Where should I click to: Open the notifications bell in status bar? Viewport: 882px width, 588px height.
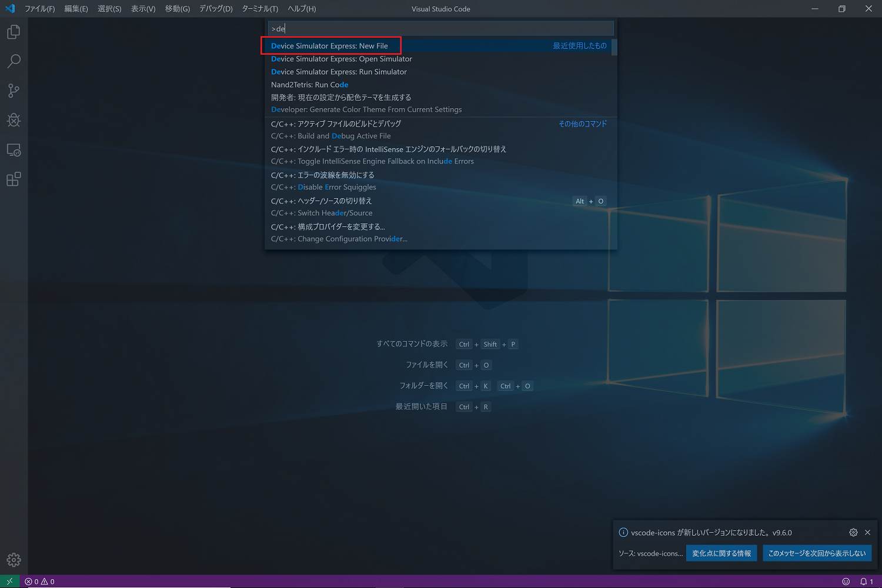(866, 582)
